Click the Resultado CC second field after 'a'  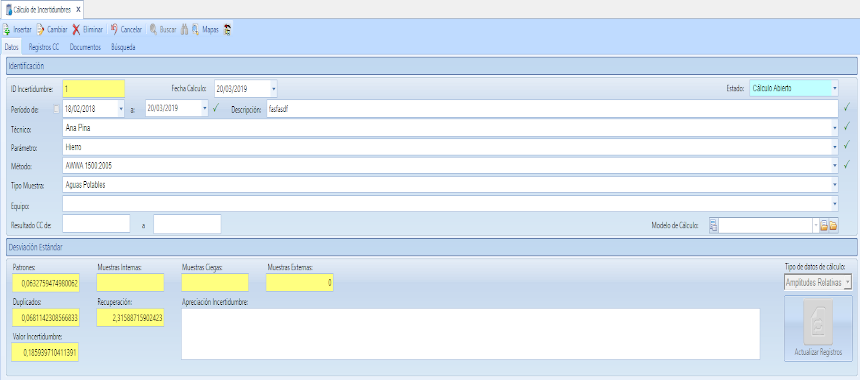(187, 224)
